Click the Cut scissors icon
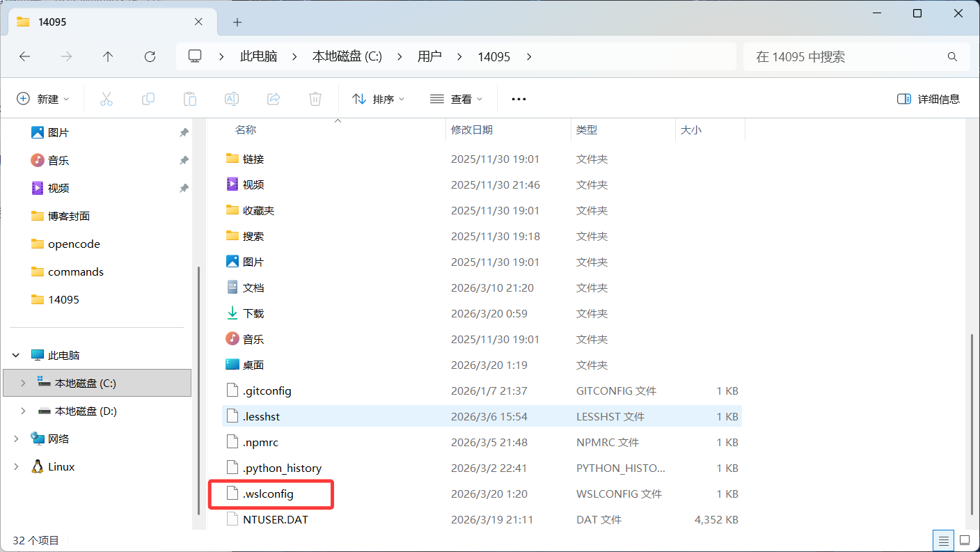 106,99
